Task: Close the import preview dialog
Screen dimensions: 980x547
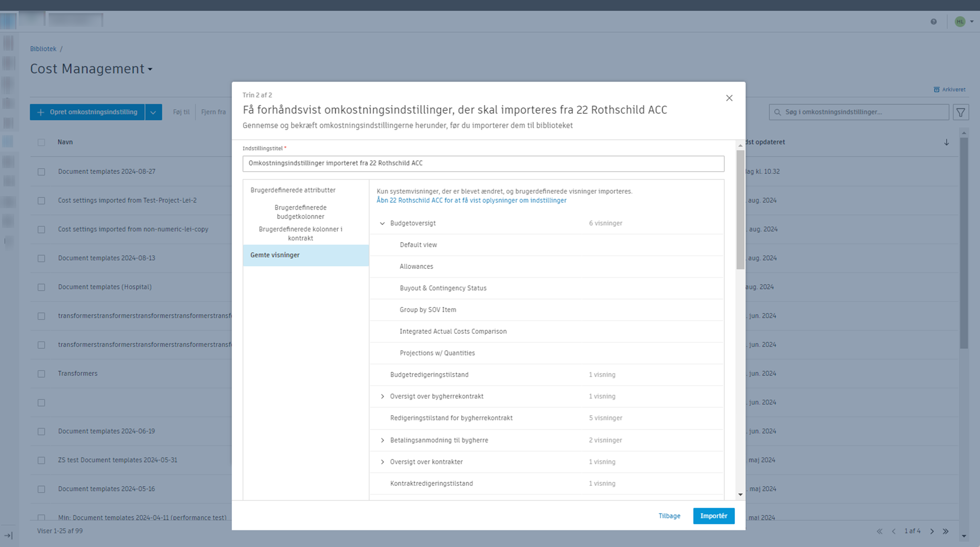Action: tap(729, 98)
